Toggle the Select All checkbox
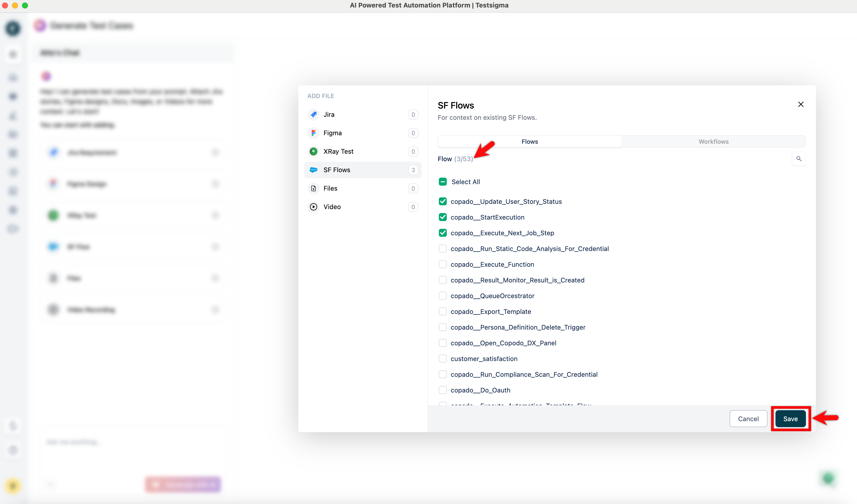The width and height of the screenshot is (857, 504). pyautogui.click(x=442, y=182)
